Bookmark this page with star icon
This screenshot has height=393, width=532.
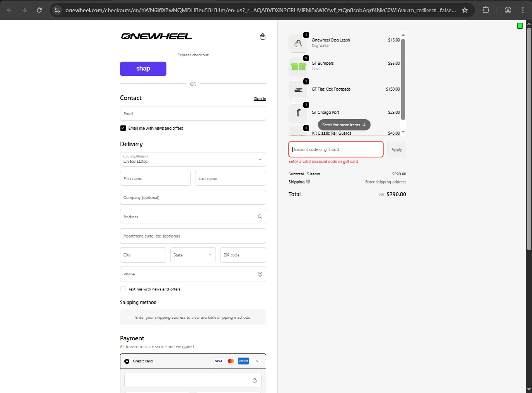point(465,10)
